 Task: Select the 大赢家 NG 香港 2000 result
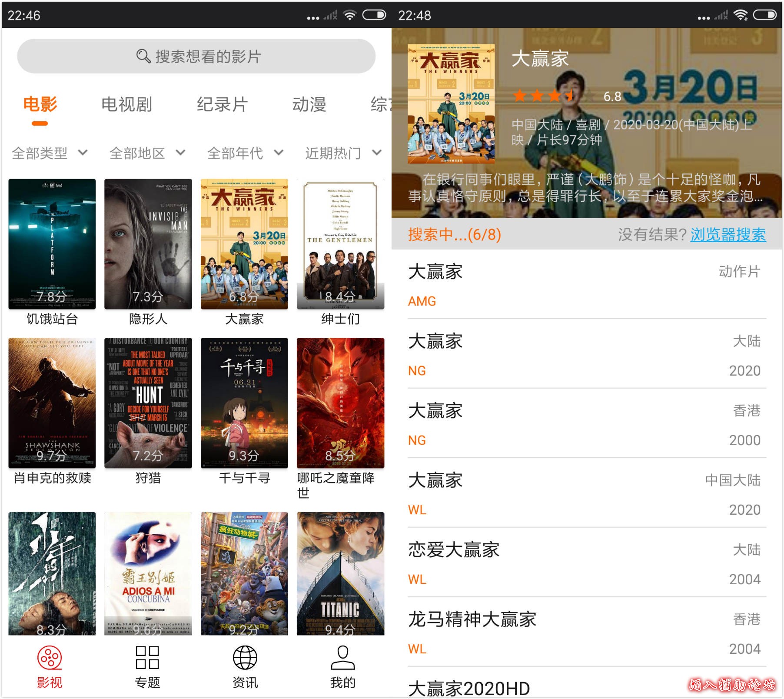pos(587,423)
